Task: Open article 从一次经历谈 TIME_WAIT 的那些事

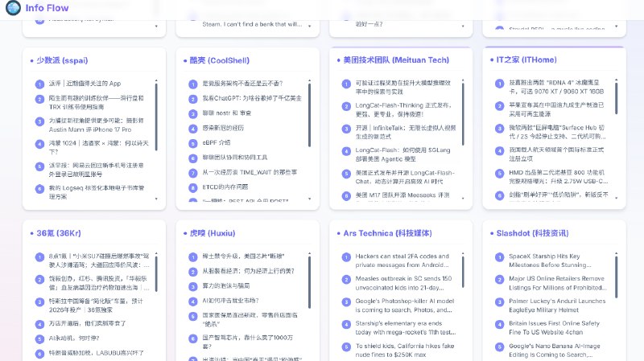Action: click(x=250, y=172)
